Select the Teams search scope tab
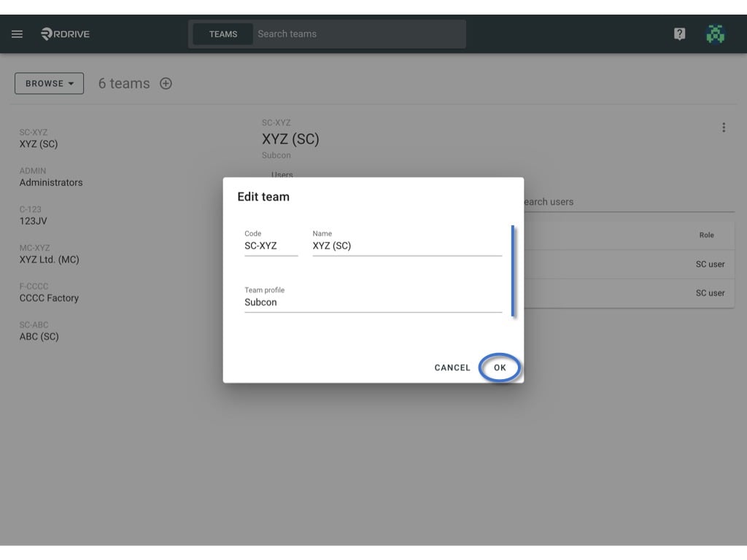The height and width of the screenshot is (560, 747). [x=223, y=34]
